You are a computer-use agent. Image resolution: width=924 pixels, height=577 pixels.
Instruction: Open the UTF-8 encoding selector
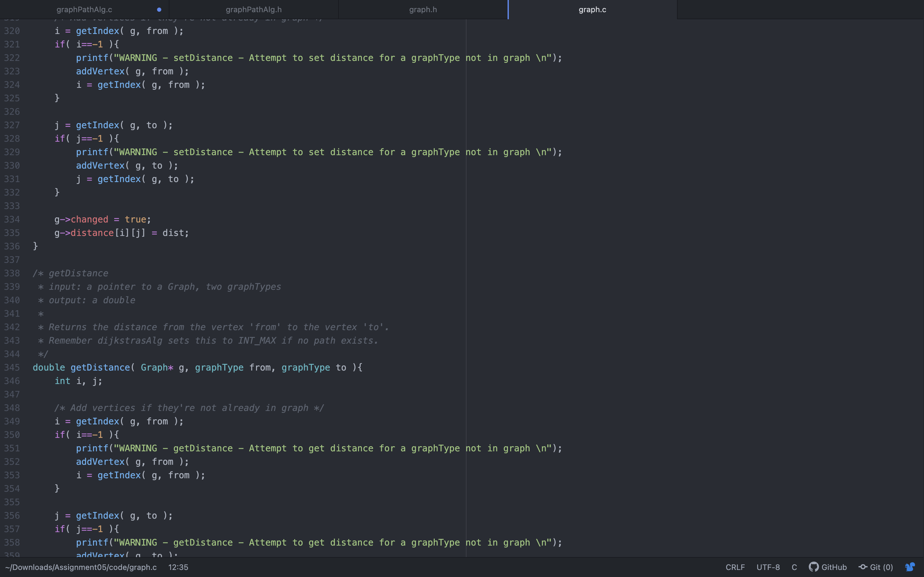pyautogui.click(x=768, y=567)
